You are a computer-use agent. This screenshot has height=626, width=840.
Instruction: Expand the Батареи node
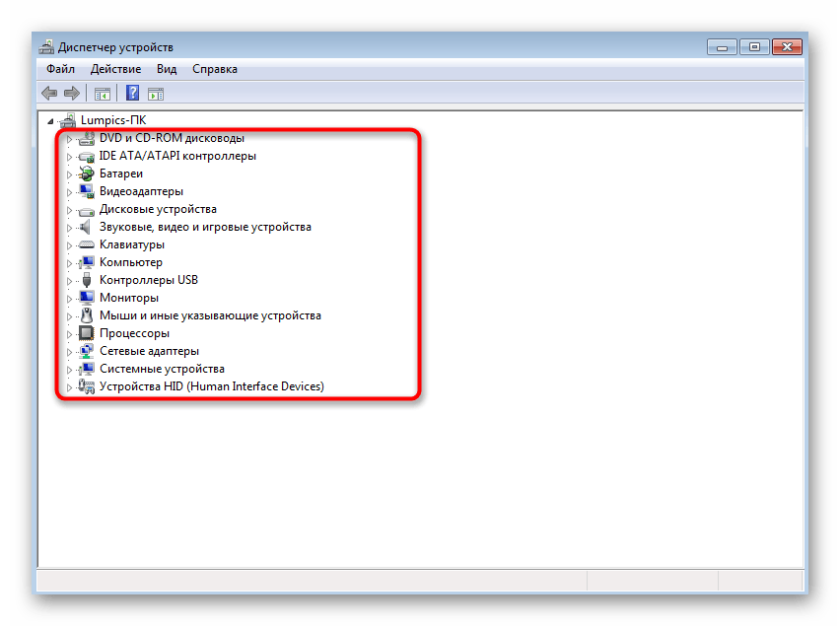click(69, 174)
